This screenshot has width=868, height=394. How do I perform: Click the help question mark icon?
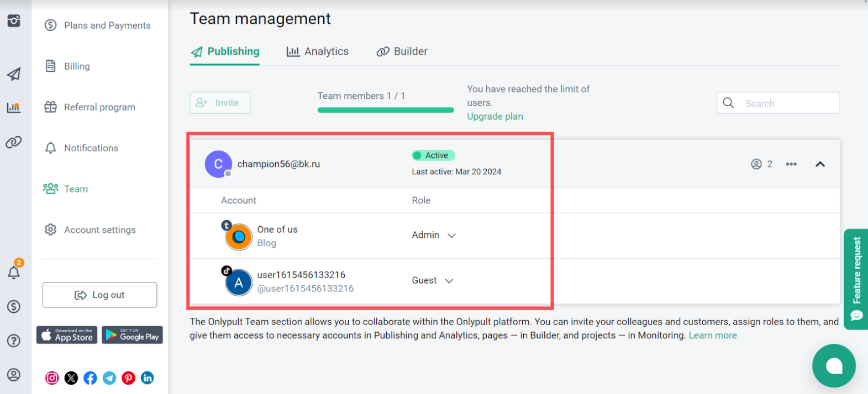(x=14, y=340)
